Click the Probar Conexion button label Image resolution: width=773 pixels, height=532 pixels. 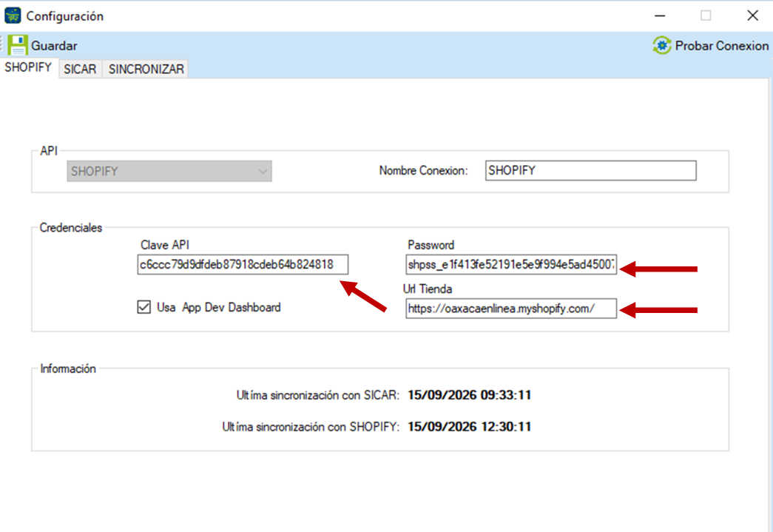pyautogui.click(x=721, y=46)
